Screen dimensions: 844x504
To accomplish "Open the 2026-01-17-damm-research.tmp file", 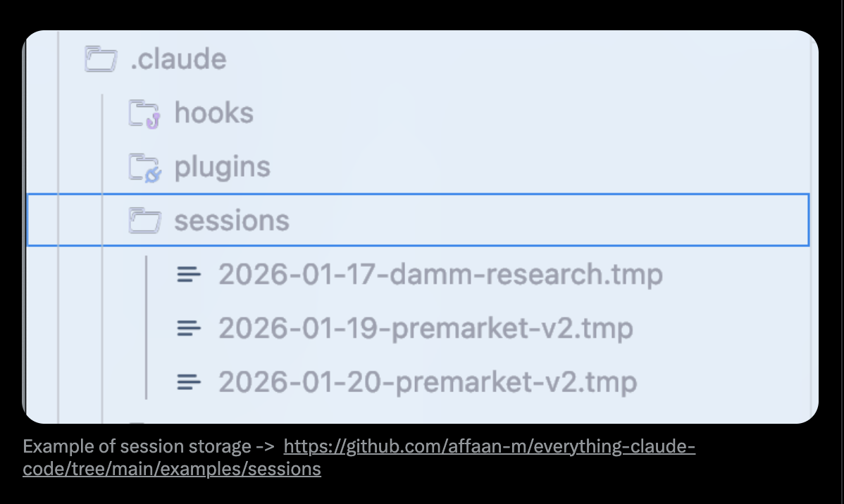I will click(440, 275).
